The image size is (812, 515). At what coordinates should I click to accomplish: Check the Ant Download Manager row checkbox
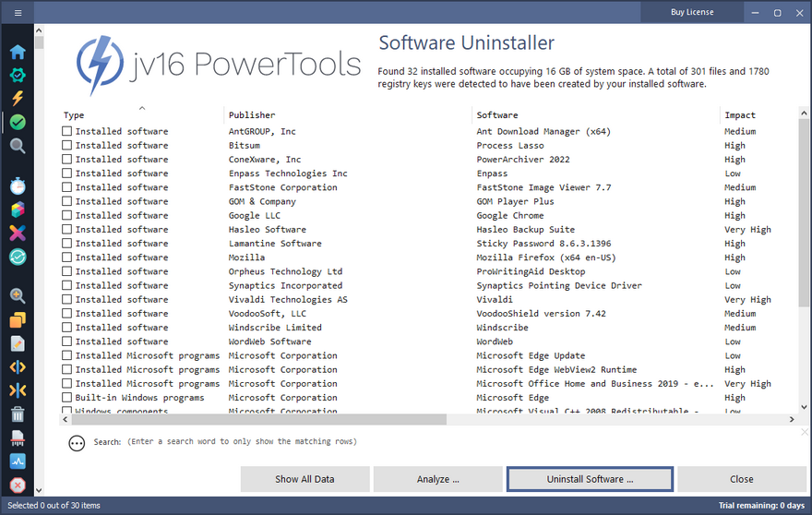click(66, 131)
